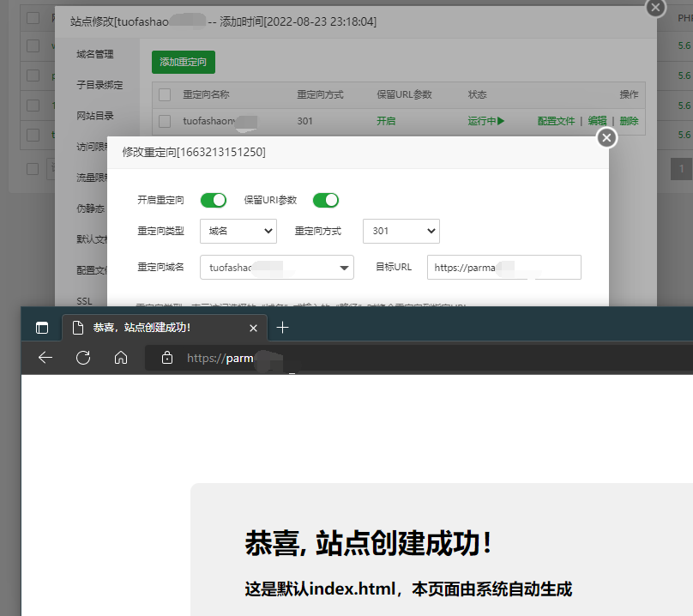Check the tuofashao redirect row checkbox

165,121
